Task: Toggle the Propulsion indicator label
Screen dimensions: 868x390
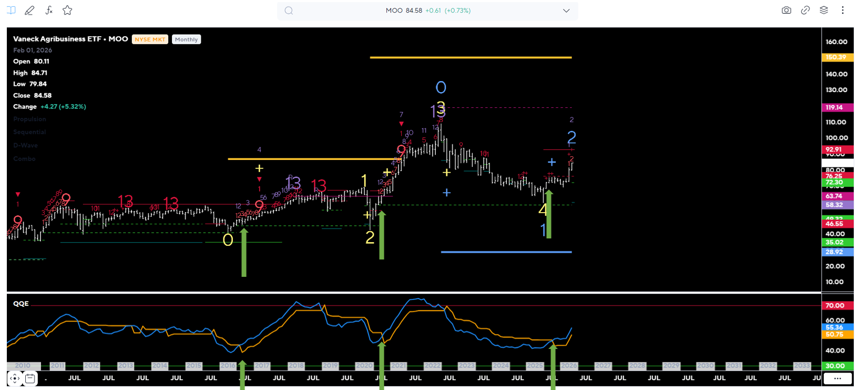Action: click(x=29, y=119)
